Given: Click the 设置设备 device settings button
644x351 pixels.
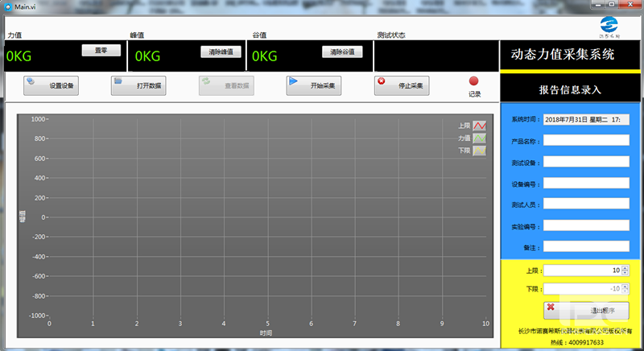Looking at the screenshot, I should tap(51, 85).
